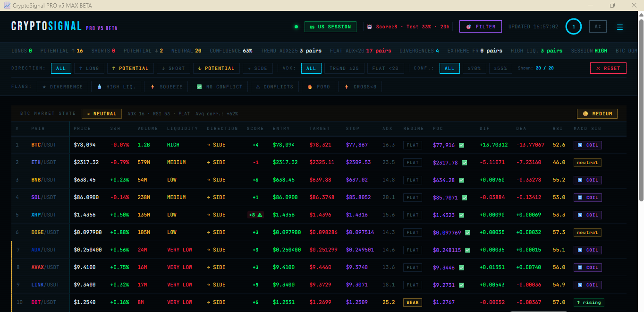Toggle the No Conflict checkbox flag
644x312 pixels.
pyautogui.click(x=220, y=87)
